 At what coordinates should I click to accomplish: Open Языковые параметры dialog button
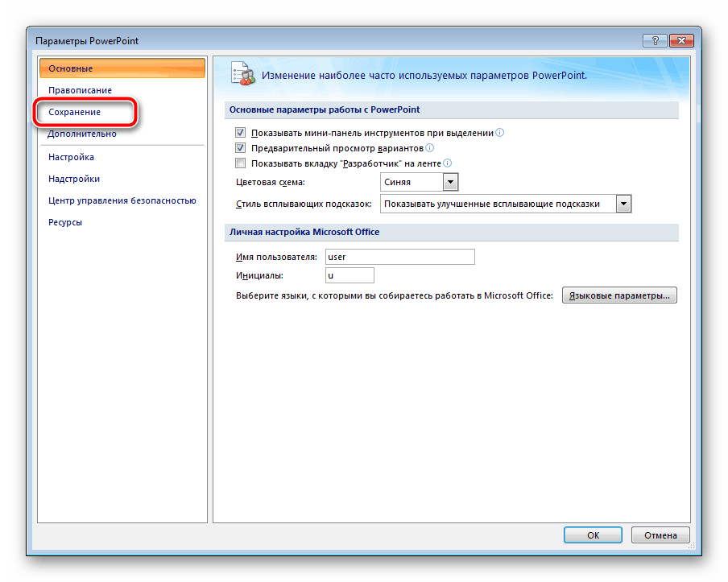point(619,296)
